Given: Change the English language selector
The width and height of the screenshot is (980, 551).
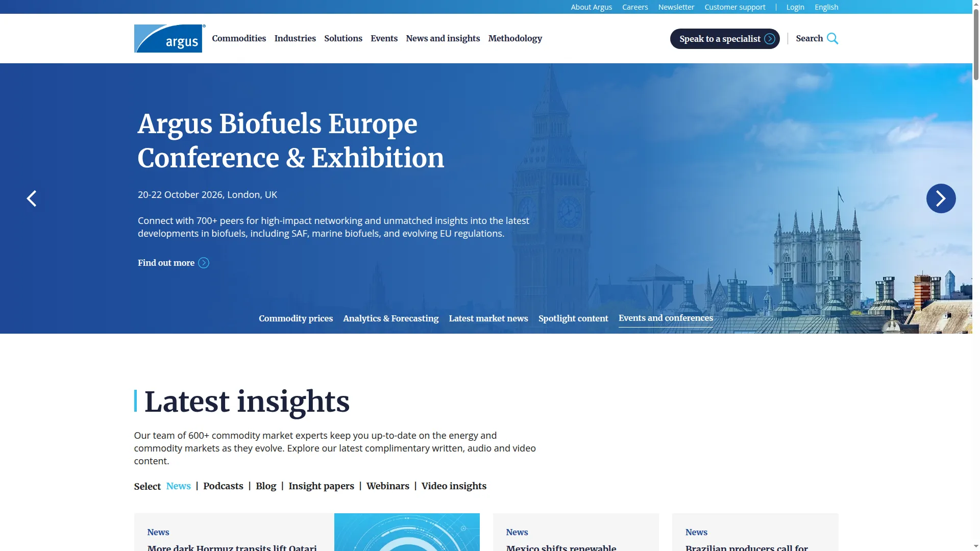Looking at the screenshot, I should (x=826, y=7).
